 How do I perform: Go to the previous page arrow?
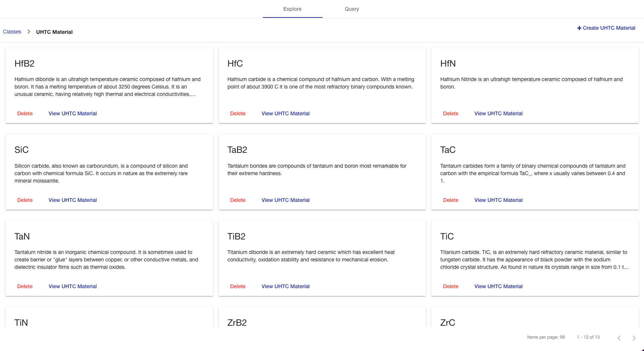[619, 338]
